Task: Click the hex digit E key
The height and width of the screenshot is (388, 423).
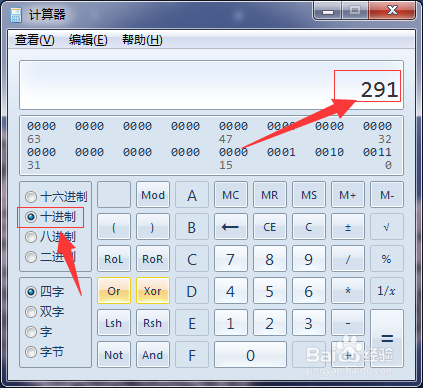Action: coord(192,323)
